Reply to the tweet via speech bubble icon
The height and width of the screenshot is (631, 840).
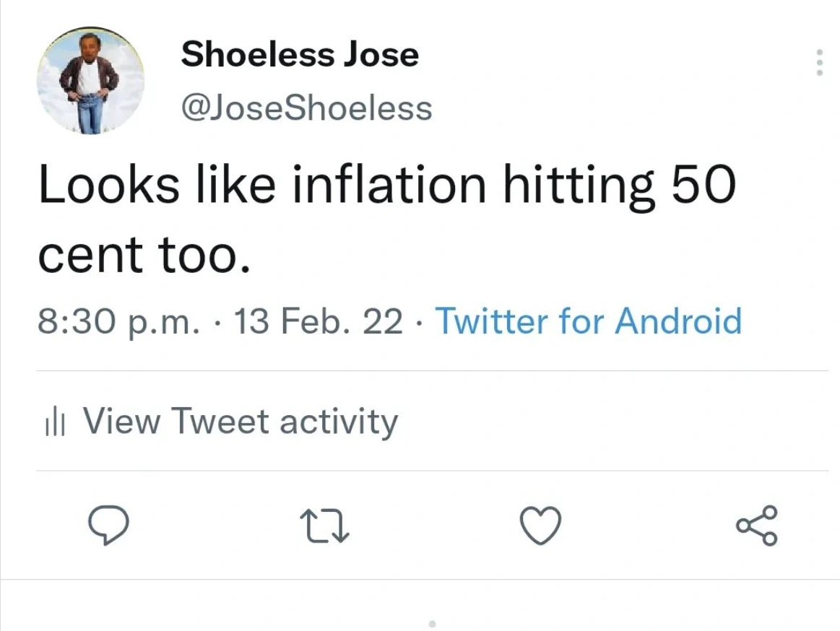tap(108, 525)
